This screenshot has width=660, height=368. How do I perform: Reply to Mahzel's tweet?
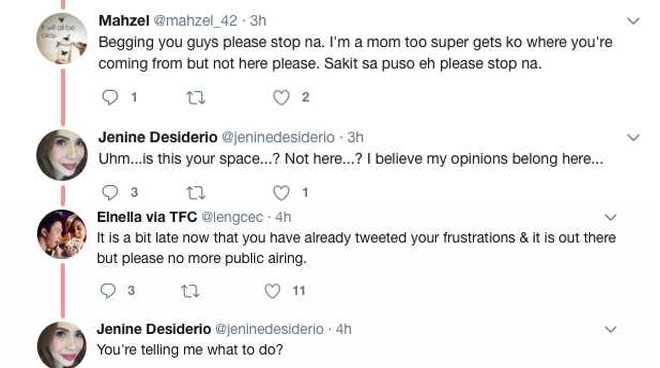pyautogui.click(x=110, y=97)
